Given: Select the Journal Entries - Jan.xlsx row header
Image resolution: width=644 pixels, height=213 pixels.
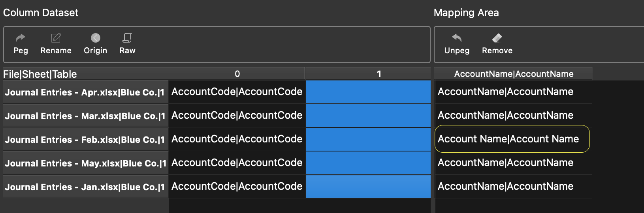Looking at the screenshot, I should point(85,187).
